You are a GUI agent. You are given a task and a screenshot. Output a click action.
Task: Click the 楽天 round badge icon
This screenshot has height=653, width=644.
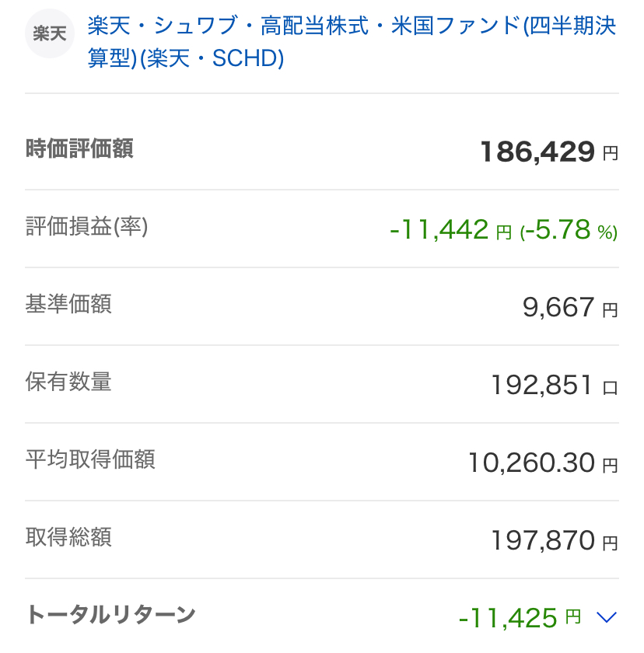pos(50,34)
